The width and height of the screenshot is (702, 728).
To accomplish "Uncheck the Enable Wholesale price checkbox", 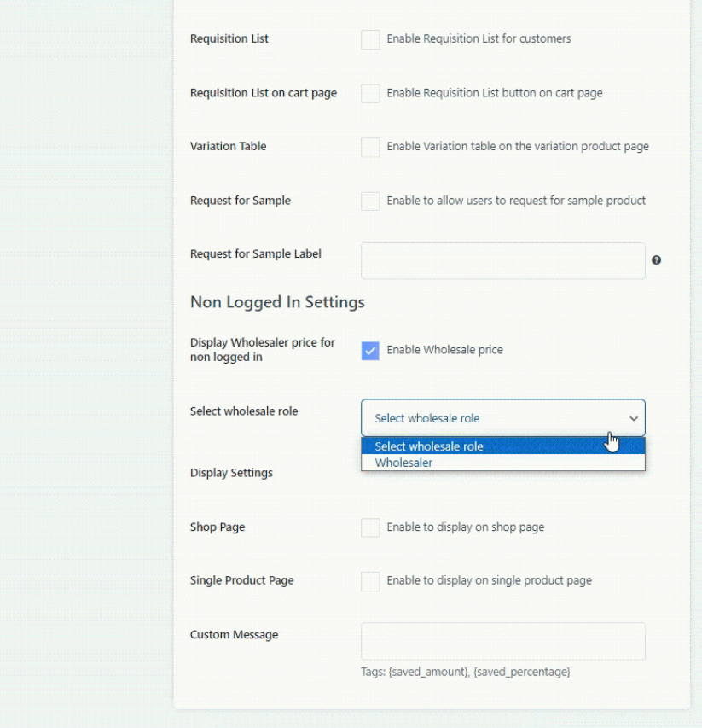I will pos(370,351).
